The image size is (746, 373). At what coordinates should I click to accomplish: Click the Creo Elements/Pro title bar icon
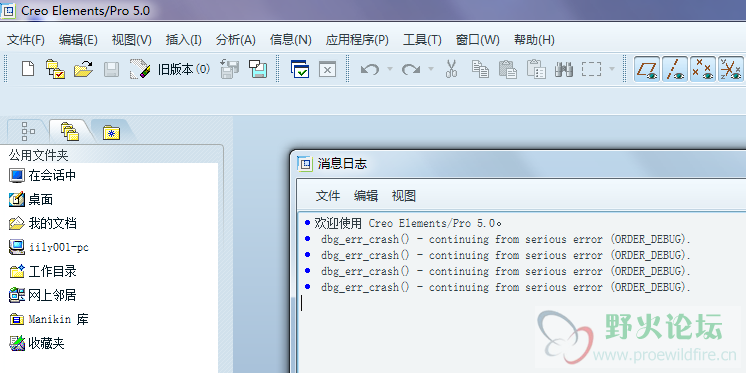pyautogui.click(x=9, y=10)
